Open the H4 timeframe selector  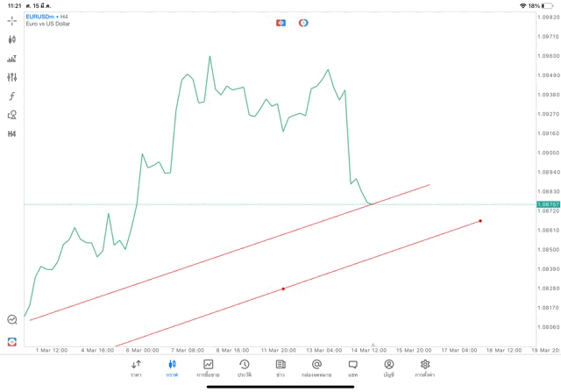coord(11,134)
